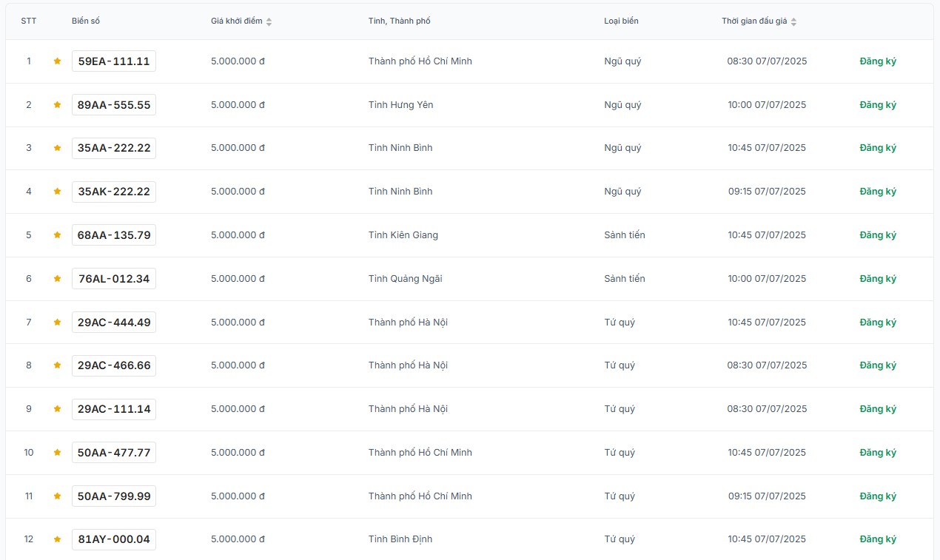The image size is (940, 560).
Task: Open Đăng ký link in 29AC-444.49 row
Action: click(x=878, y=323)
